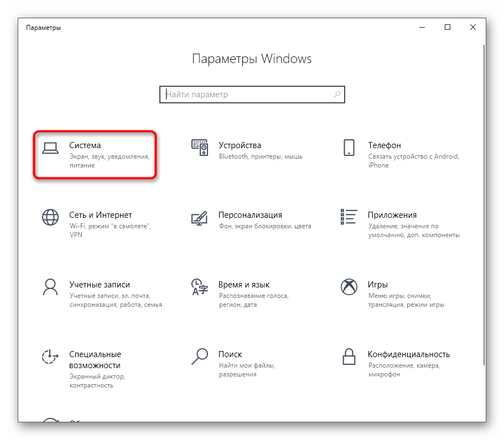The image size is (504, 440).
Task: Click the Приложения heading
Action: (x=392, y=215)
